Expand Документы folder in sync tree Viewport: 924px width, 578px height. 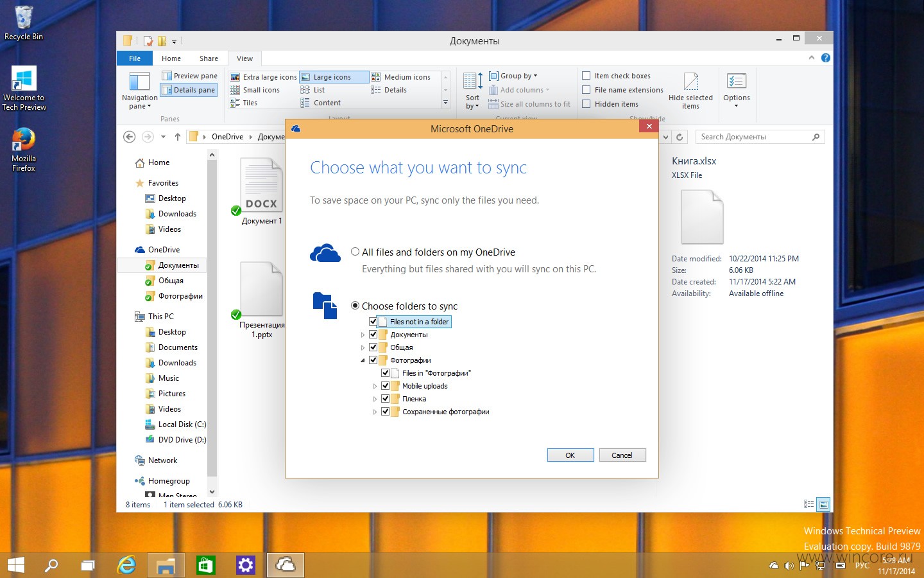363,335
